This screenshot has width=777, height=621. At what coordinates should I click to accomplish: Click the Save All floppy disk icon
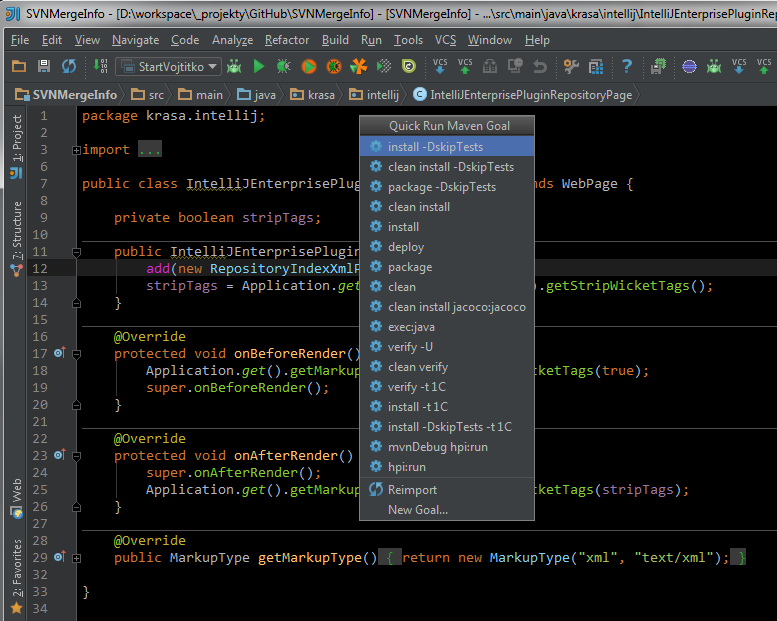[44, 66]
